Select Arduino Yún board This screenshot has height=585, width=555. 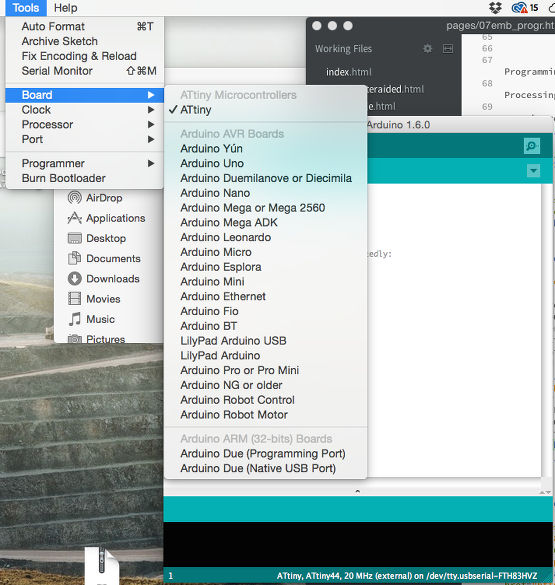[266, 148]
